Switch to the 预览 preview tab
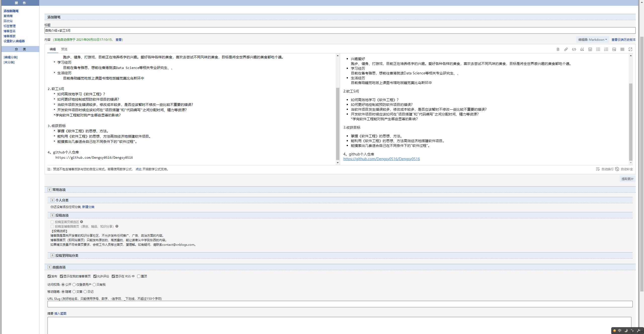This screenshot has width=644, height=334. pyautogui.click(x=64, y=49)
